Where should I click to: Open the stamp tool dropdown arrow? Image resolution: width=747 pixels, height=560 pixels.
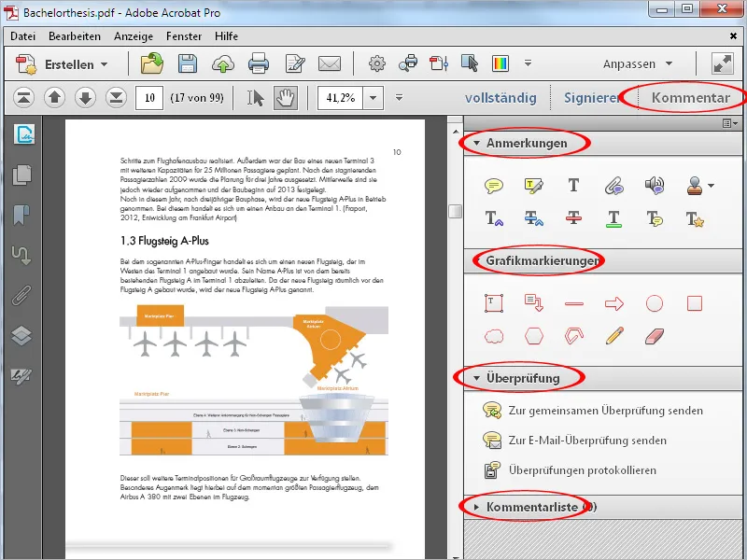click(x=712, y=186)
